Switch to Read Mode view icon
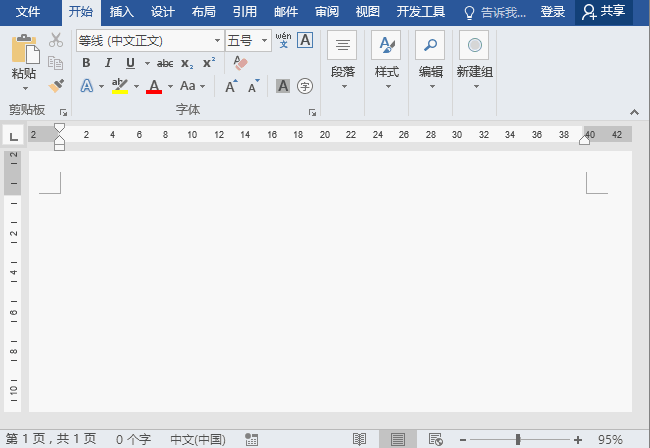This screenshot has width=650, height=448. 360,439
